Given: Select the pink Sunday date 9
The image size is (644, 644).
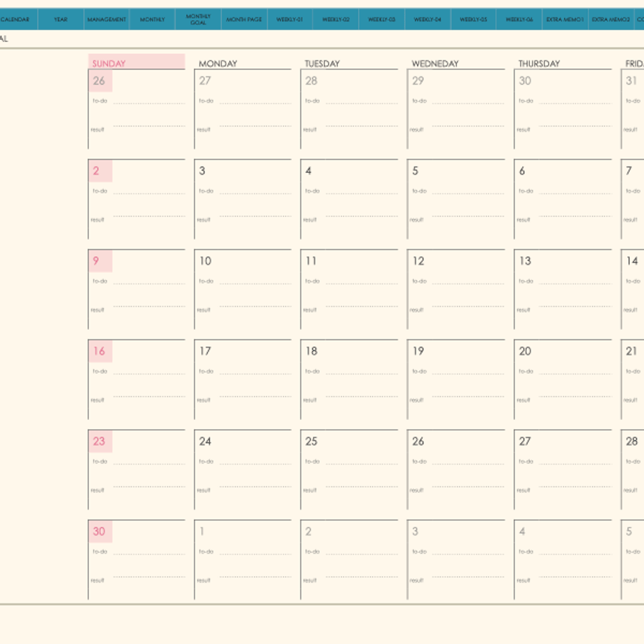Looking at the screenshot, I should [x=96, y=261].
